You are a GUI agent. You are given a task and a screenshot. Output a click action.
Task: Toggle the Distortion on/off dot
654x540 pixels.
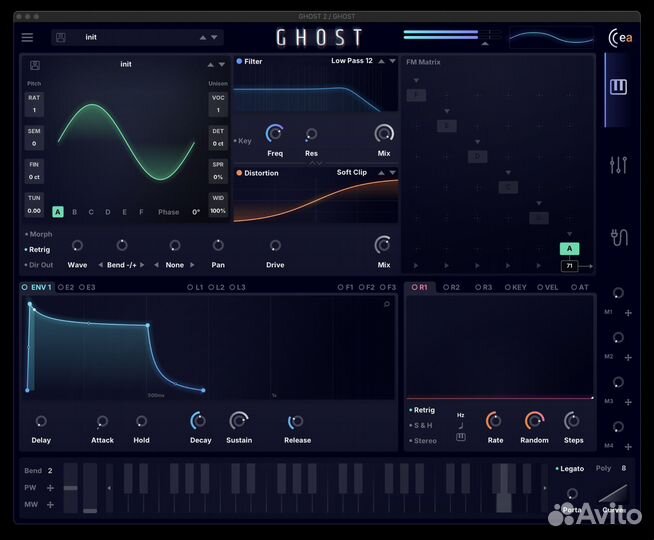tap(239, 173)
